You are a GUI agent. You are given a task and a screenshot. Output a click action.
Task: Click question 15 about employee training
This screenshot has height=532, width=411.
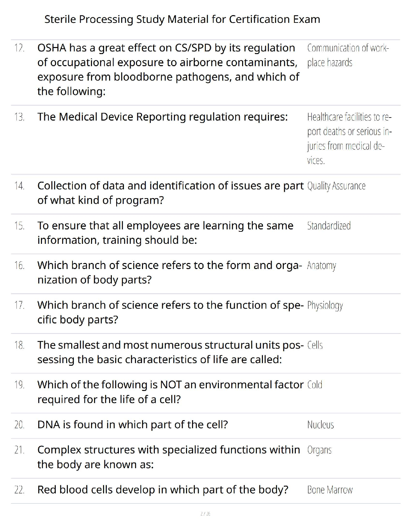pos(165,233)
